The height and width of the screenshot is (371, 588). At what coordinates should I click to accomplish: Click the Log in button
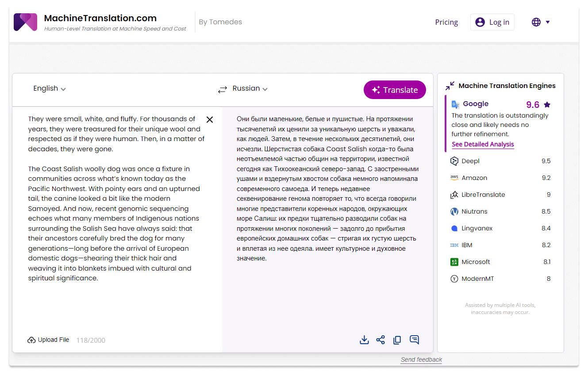492,22
